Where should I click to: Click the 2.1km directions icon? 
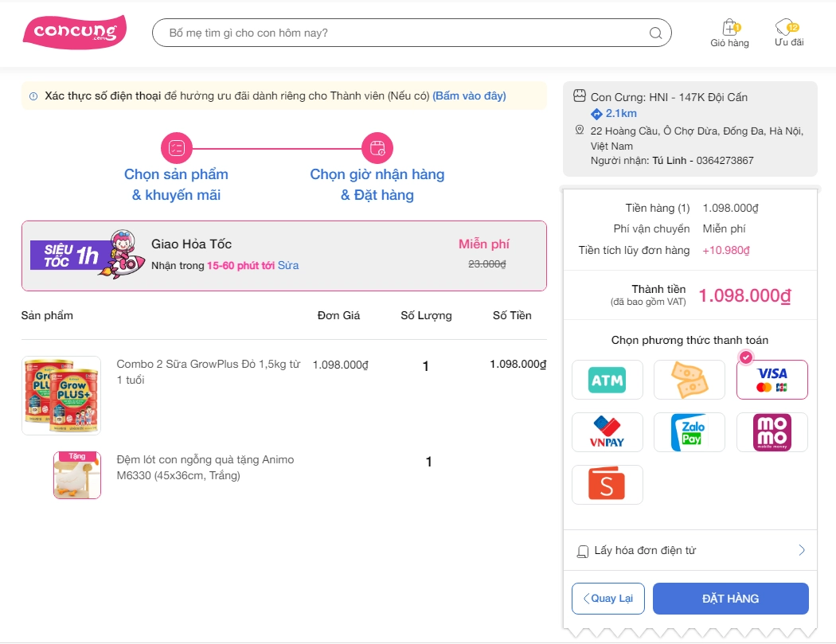coord(596,113)
